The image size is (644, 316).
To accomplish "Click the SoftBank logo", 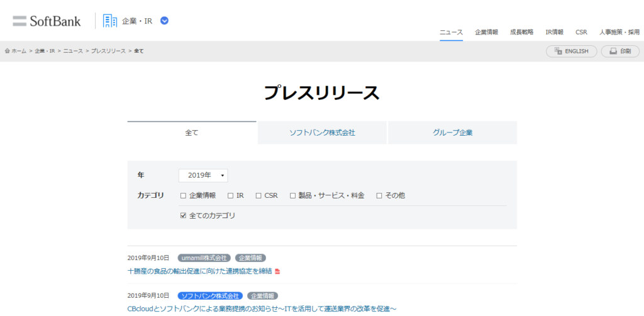I will pos(47,21).
